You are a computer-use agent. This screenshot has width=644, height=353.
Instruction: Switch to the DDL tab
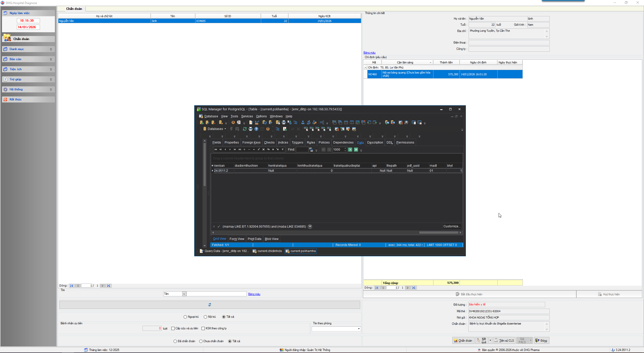tap(389, 143)
